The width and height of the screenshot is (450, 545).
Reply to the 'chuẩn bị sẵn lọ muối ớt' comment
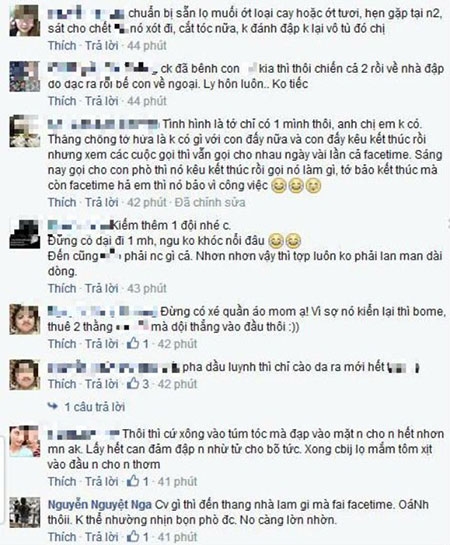[102, 45]
